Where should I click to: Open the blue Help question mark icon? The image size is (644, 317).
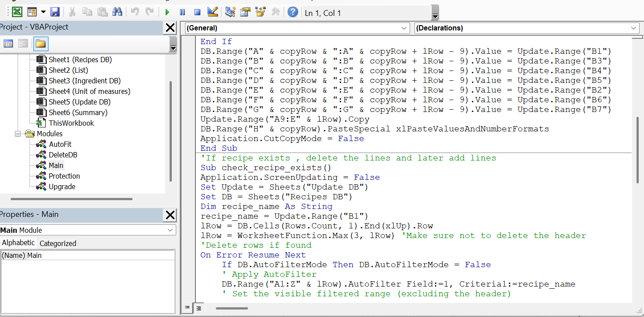click(293, 12)
